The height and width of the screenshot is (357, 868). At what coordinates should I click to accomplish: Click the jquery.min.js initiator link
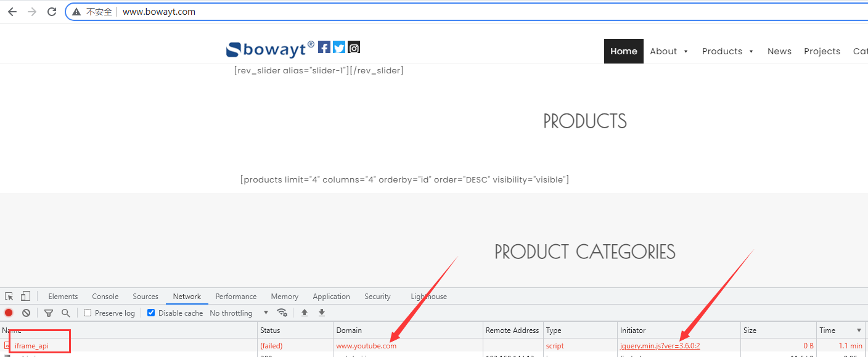[660, 346]
